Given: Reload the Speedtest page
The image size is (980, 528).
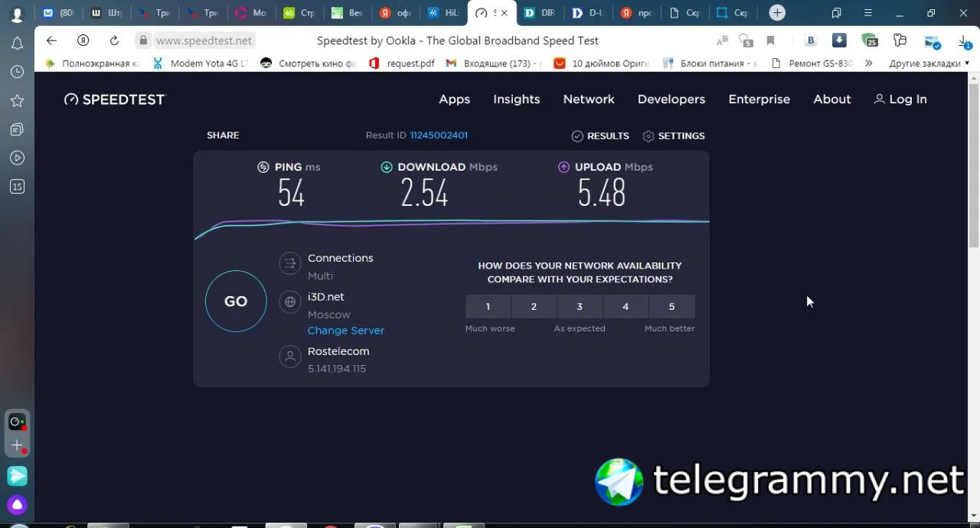Looking at the screenshot, I should tap(114, 41).
